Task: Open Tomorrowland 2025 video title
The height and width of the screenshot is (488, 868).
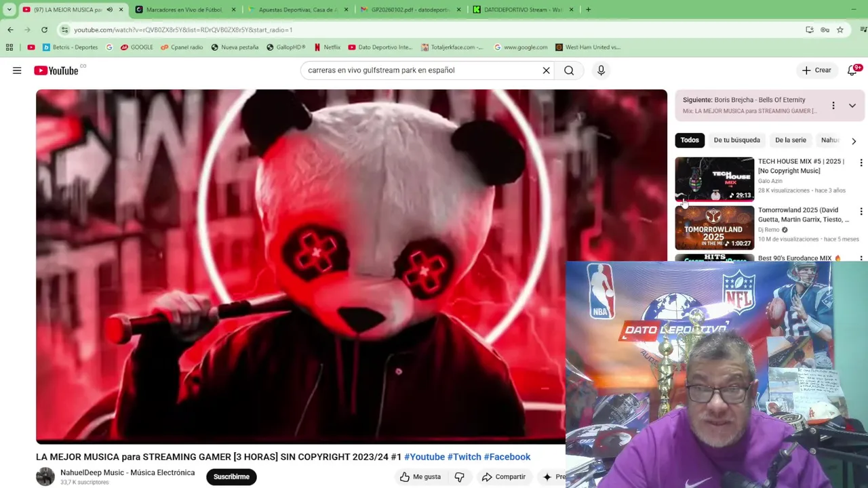Action: [803, 215]
